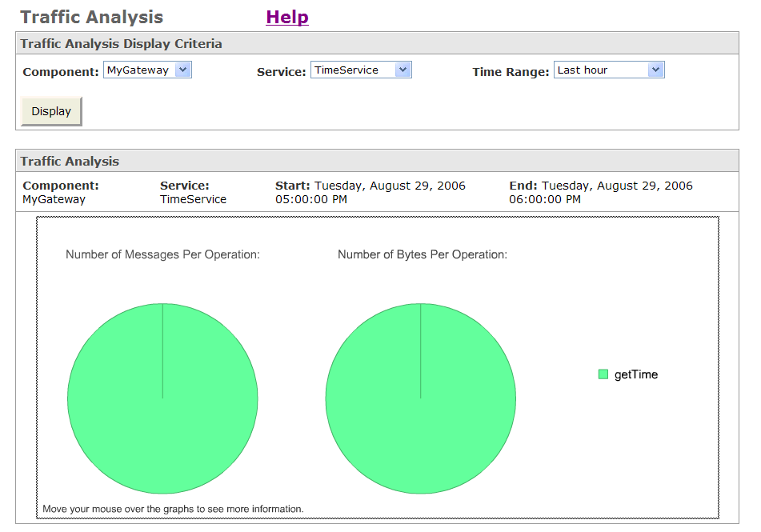Click the Time Range: label
The height and width of the screenshot is (532, 761).
coord(511,72)
